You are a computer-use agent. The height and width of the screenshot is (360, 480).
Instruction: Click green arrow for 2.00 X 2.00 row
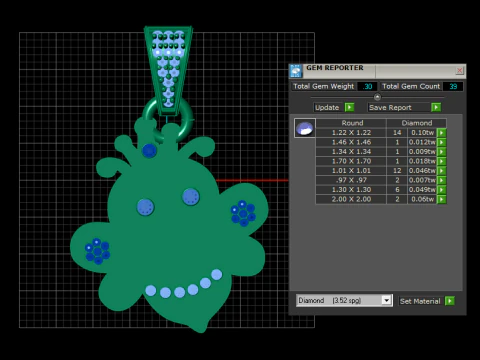(442, 199)
